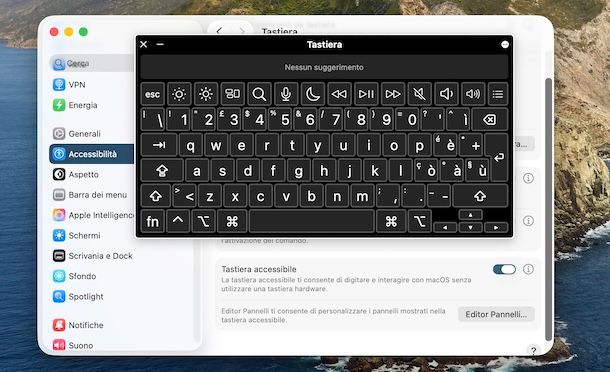Minimize the Tastiera keyboard panel with the dash button
Image resolution: width=610 pixels, height=372 pixels.
coord(160,44)
